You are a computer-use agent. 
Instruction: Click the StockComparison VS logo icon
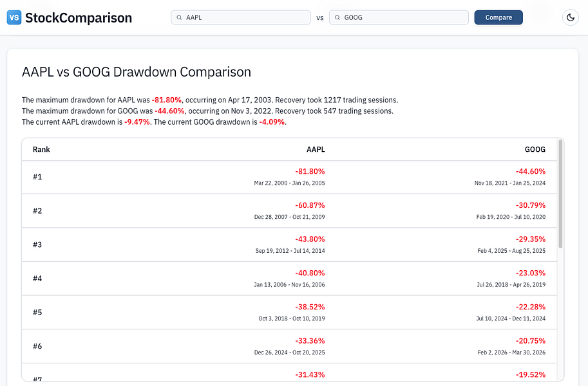(x=14, y=17)
